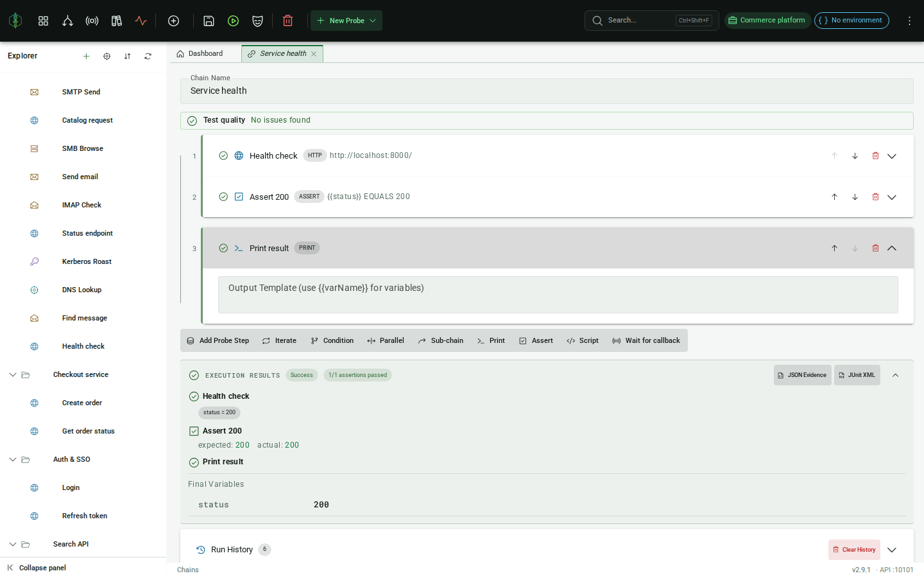Image resolution: width=924 pixels, height=578 pixels.
Task: Switch to the Dashboard tab
Action: (200, 53)
